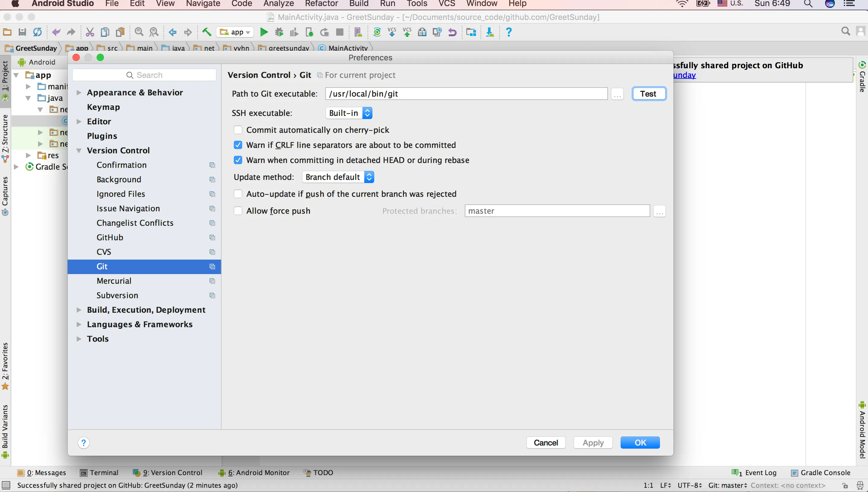Screen dimensions: 868x492
Task: Select Git under Version Control settings
Action: click(x=103, y=266)
